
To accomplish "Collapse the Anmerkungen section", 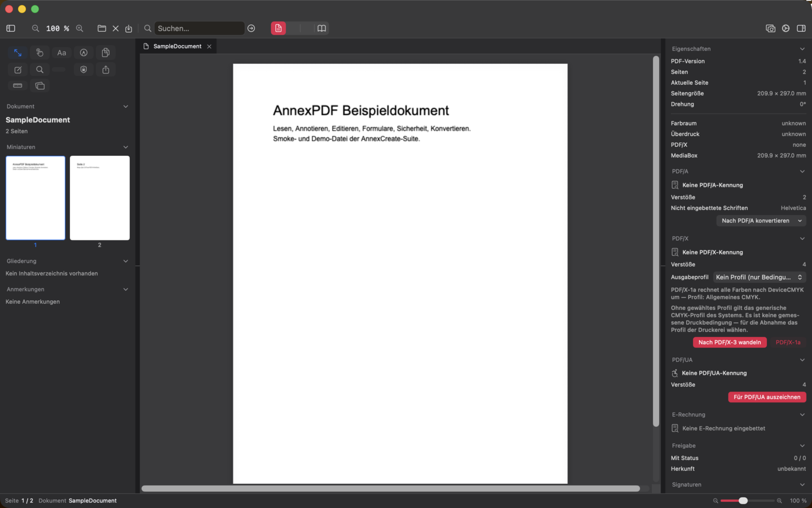I will tap(125, 289).
